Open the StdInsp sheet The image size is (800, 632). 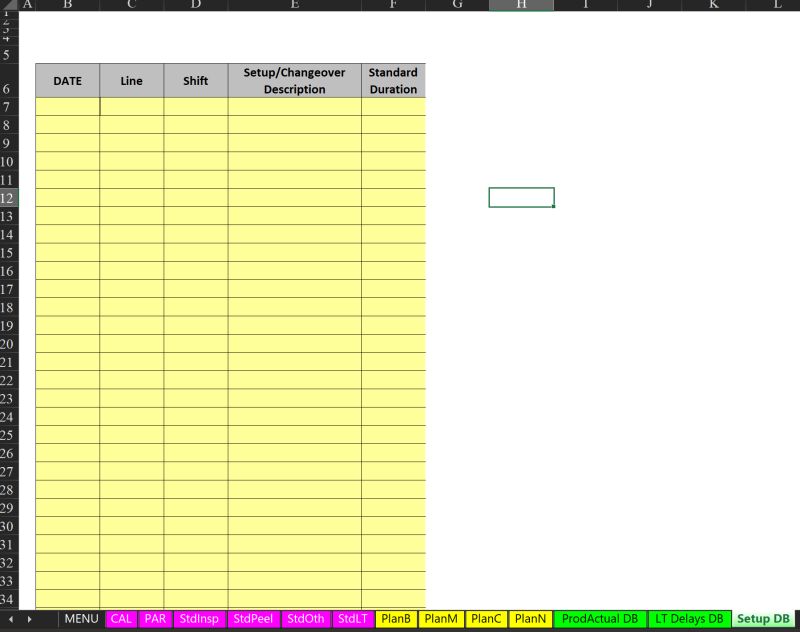(199, 618)
